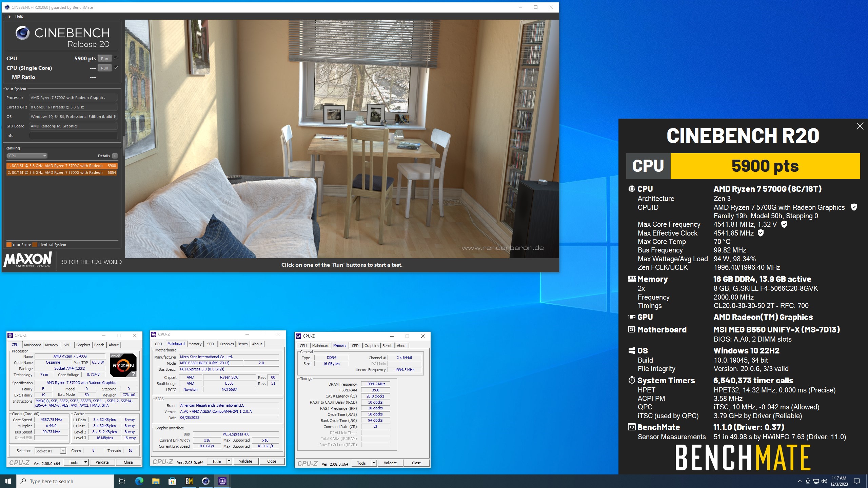Click the Ryzen 7 logo in CPU-Z
The image size is (868, 488).
(x=123, y=365)
